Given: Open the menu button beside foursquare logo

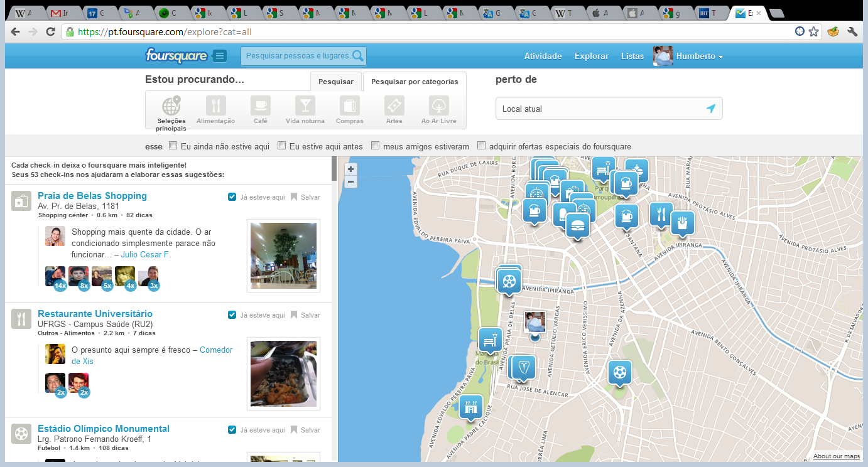Looking at the screenshot, I should [x=220, y=56].
